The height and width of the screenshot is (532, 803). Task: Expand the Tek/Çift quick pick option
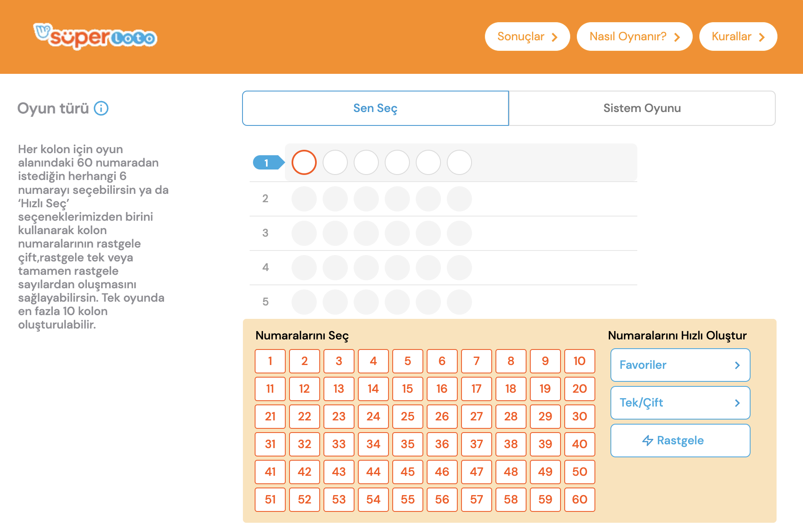click(x=680, y=403)
